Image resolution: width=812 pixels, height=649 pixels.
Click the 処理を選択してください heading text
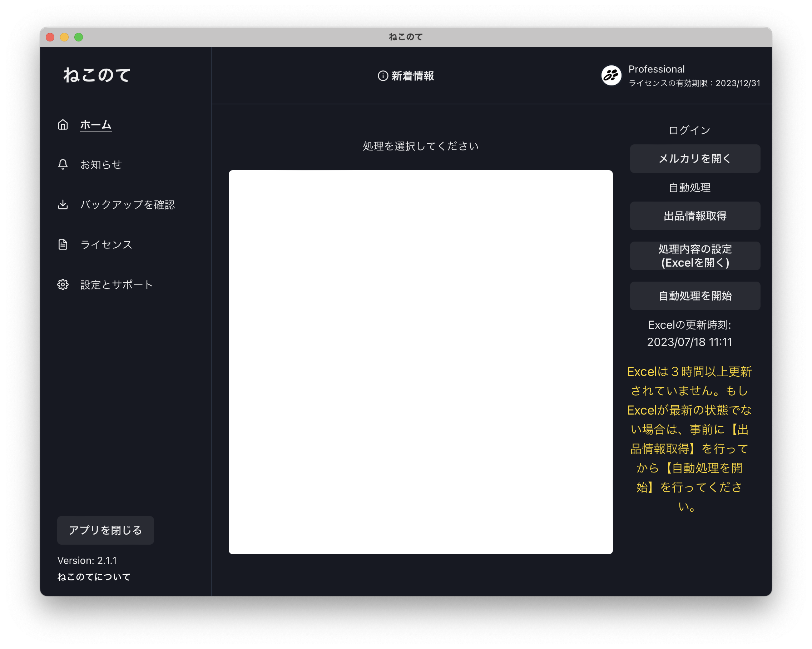(420, 146)
